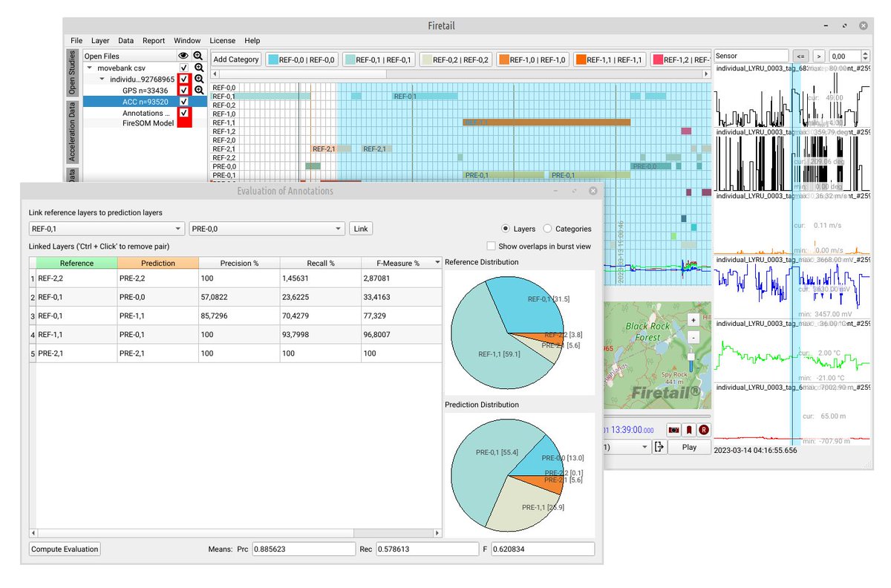Switch to Acceleration Data side tab

[72, 131]
